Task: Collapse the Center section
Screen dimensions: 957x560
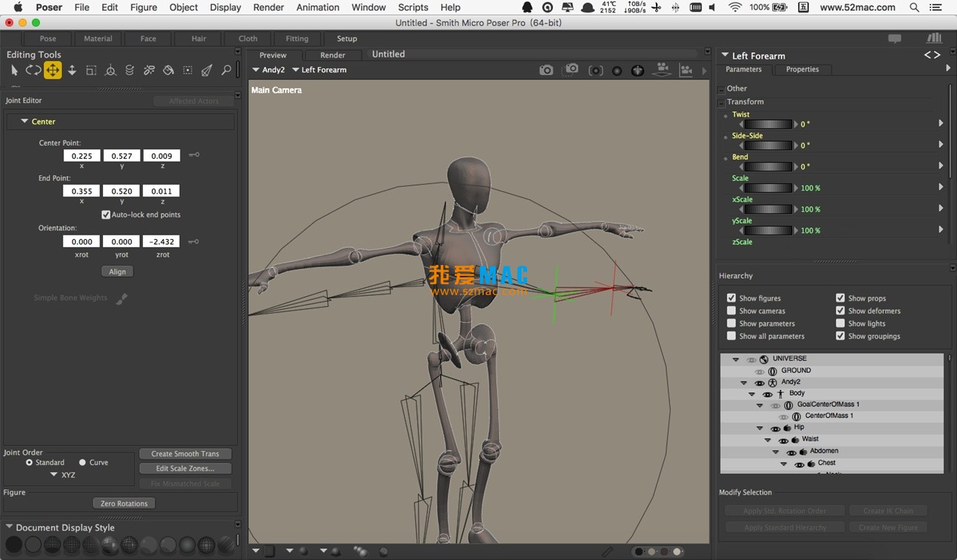Action: pos(24,121)
